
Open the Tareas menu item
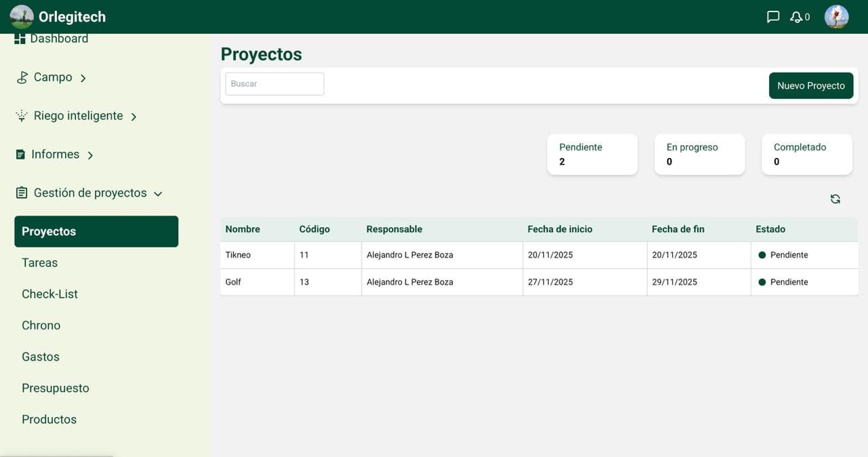pyautogui.click(x=39, y=262)
